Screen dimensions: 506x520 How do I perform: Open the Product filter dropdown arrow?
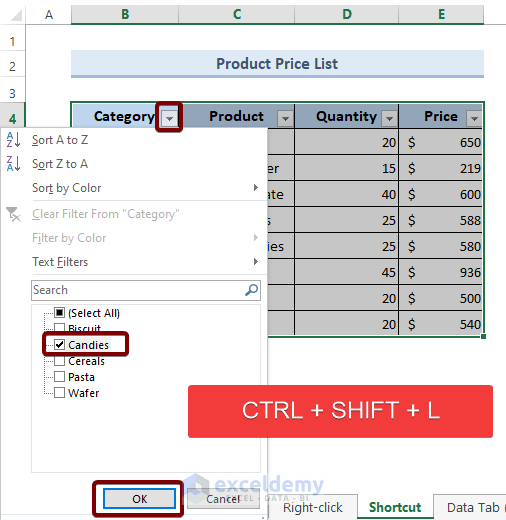pyautogui.click(x=285, y=118)
